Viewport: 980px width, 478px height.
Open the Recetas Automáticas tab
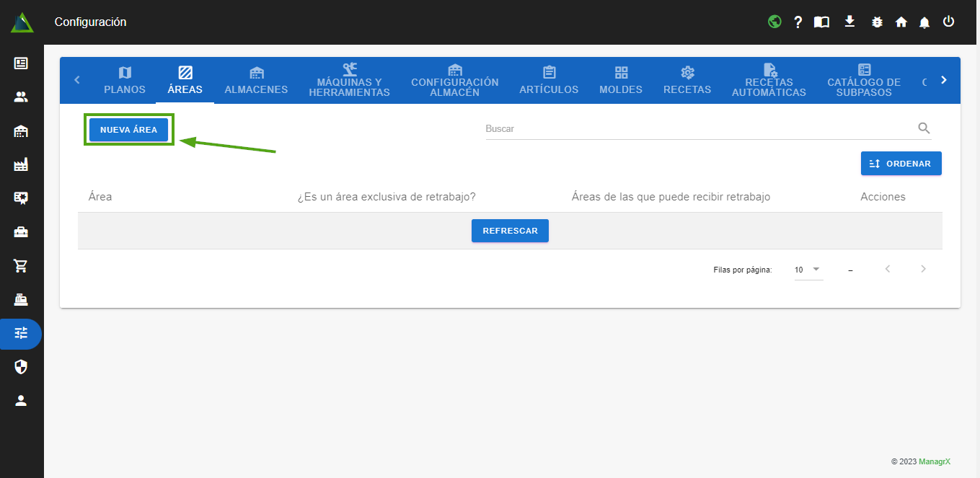click(x=769, y=81)
